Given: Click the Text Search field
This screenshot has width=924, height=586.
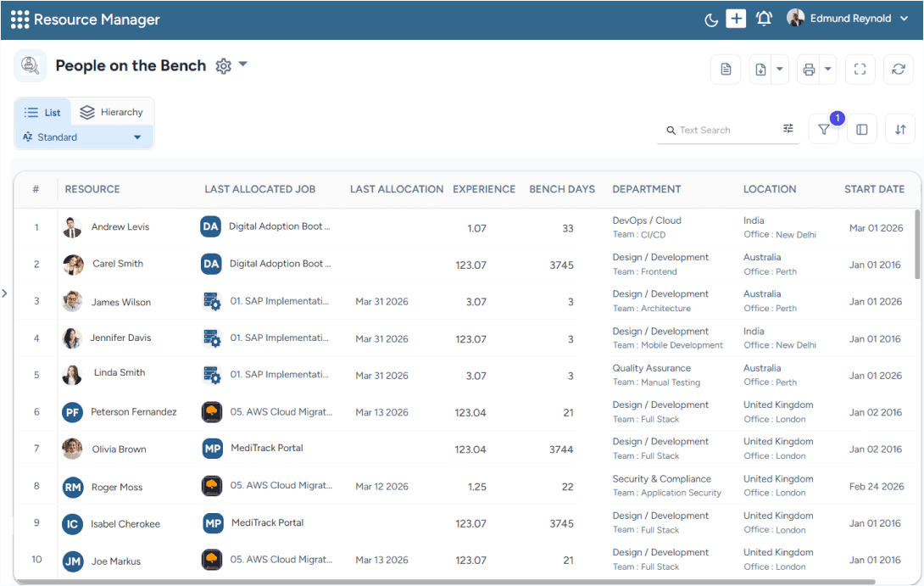Looking at the screenshot, I should coord(727,130).
